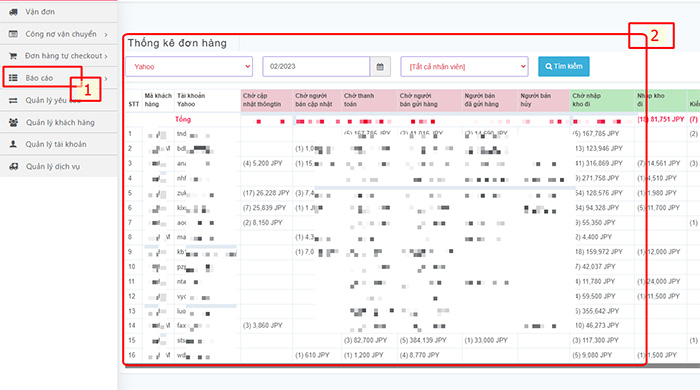Click the horizontal scrollbar under the table
This screenshot has height=390, width=700.
click(x=412, y=366)
